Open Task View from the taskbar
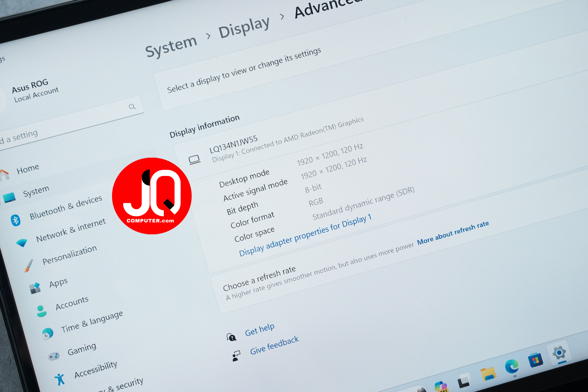Viewport: 588px width, 392px height. tap(464, 381)
